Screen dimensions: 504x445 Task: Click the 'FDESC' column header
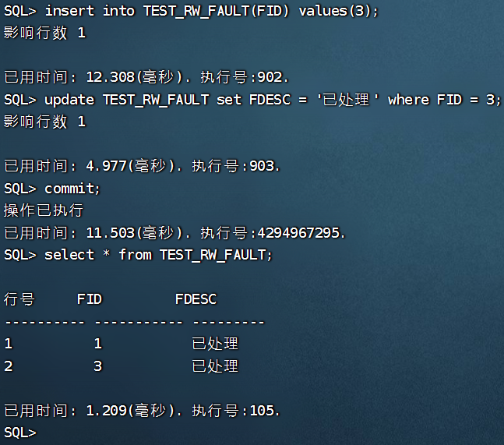(x=196, y=299)
